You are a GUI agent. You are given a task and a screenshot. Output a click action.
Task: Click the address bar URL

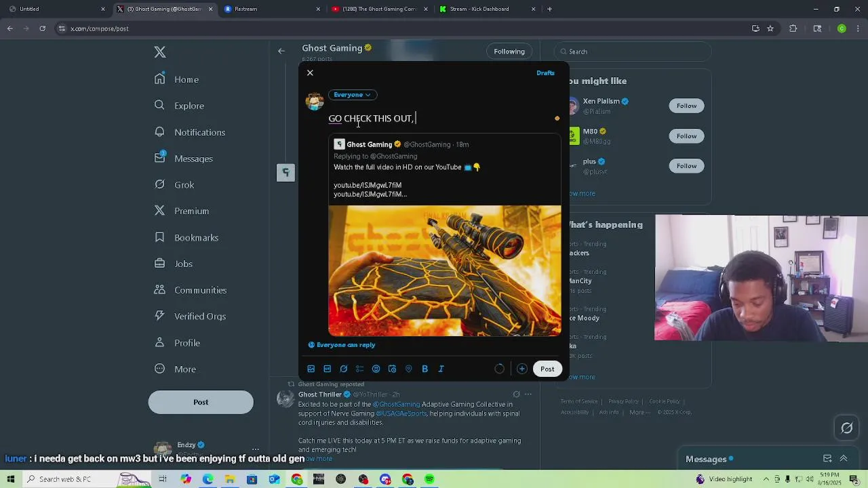(x=100, y=28)
